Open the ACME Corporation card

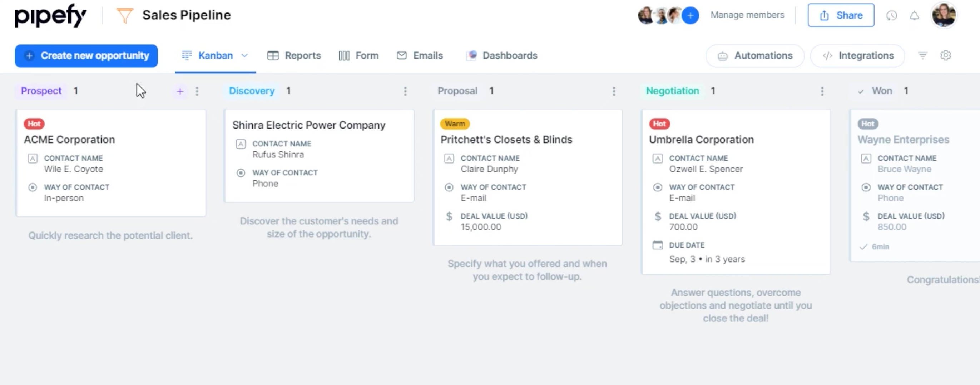click(111, 162)
